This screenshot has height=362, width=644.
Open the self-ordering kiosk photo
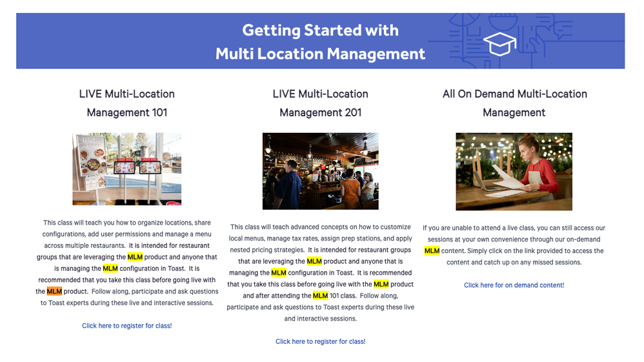126,169
